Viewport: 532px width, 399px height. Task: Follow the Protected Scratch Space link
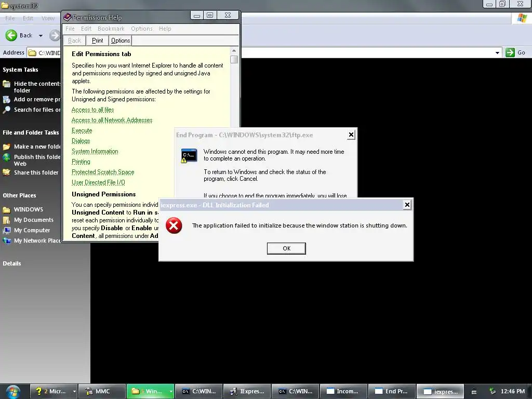(103, 172)
